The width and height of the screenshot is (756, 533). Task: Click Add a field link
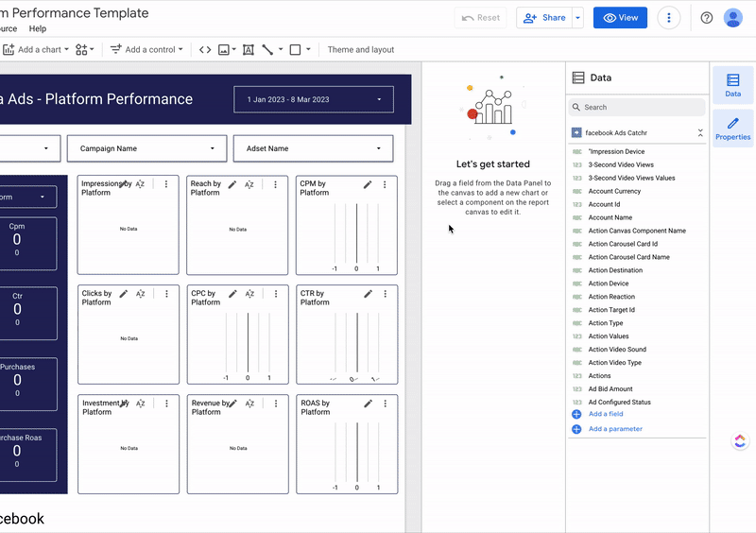coord(605,414)
